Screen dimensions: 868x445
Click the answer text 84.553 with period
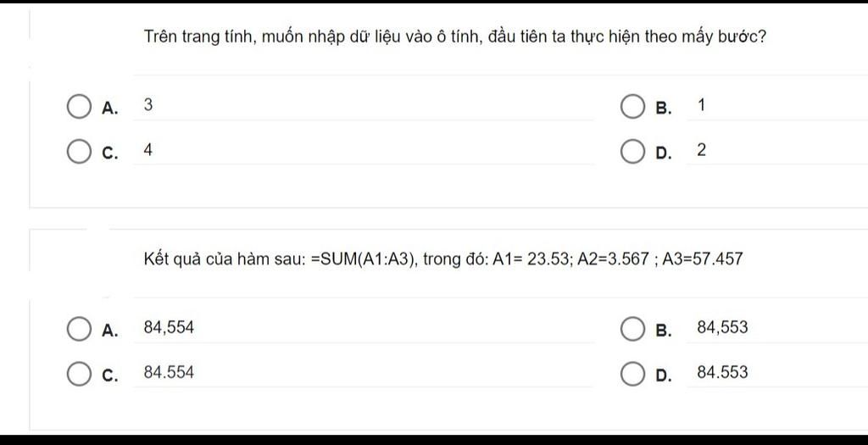pos(722,372)
